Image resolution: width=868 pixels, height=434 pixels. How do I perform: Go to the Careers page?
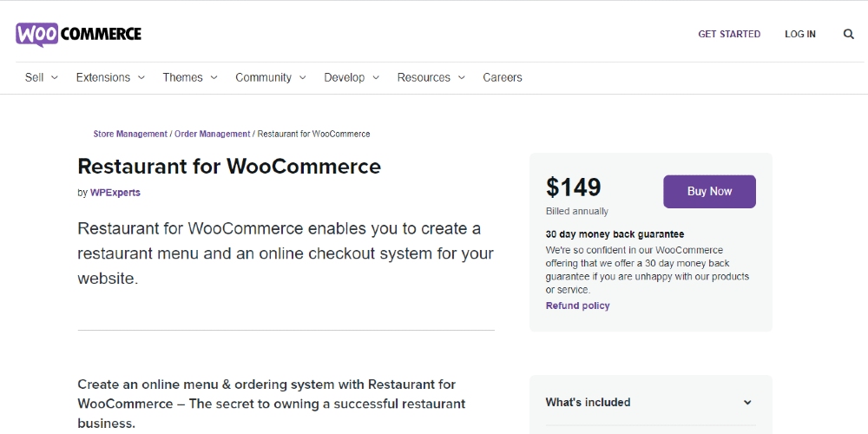[x=502, y=77]
